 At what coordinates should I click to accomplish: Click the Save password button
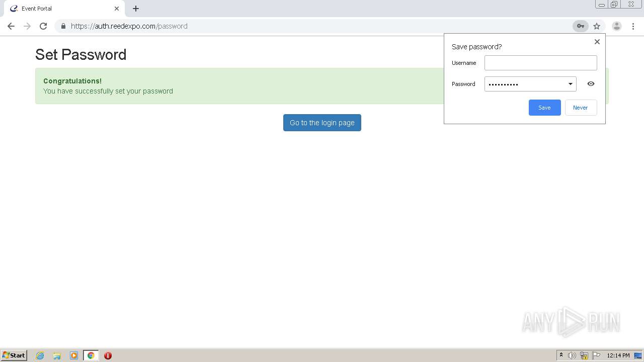[x=544, y=108]
